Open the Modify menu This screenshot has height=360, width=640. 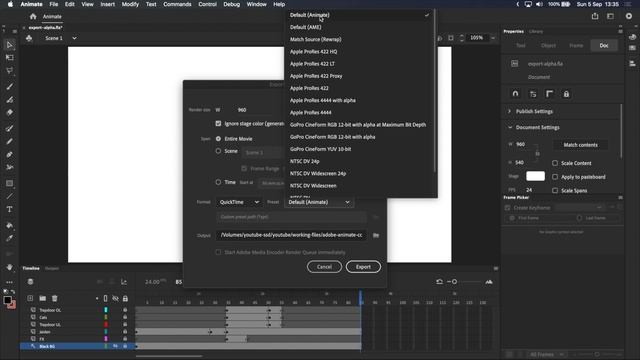pos(130,4)
